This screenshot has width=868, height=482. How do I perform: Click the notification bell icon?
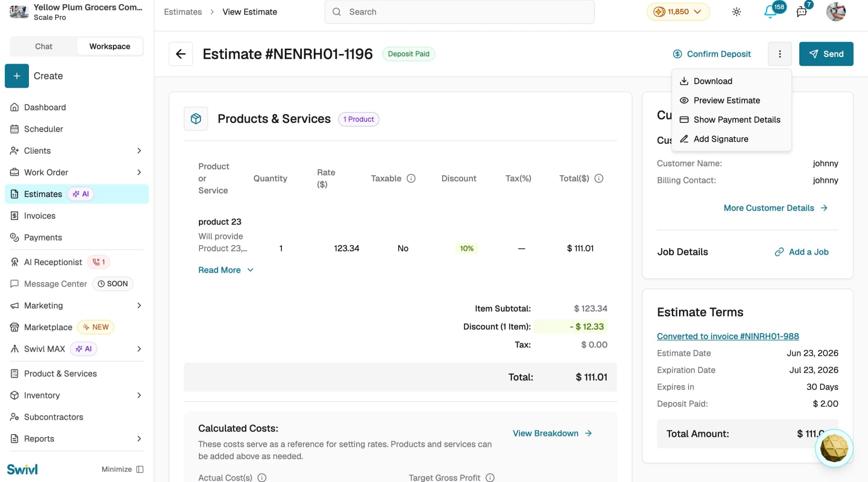pos(770,12)
